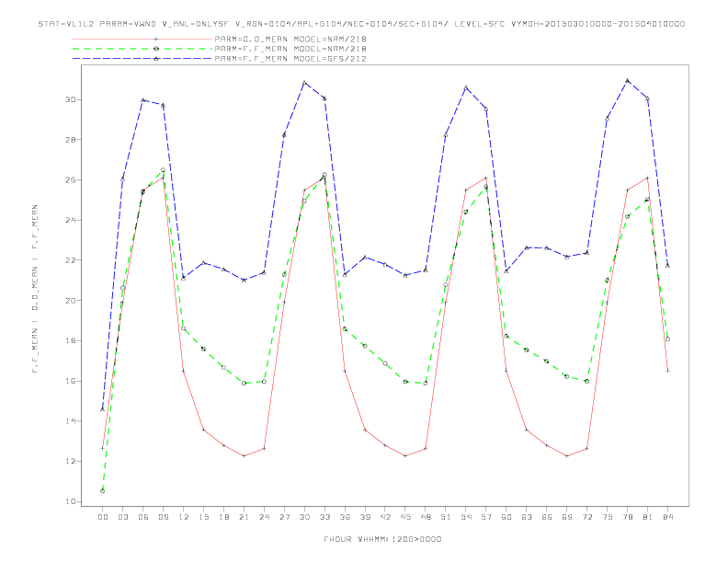Click x-axis tick label 57
Screen dimensions: 728x563
tap(486, 517)
